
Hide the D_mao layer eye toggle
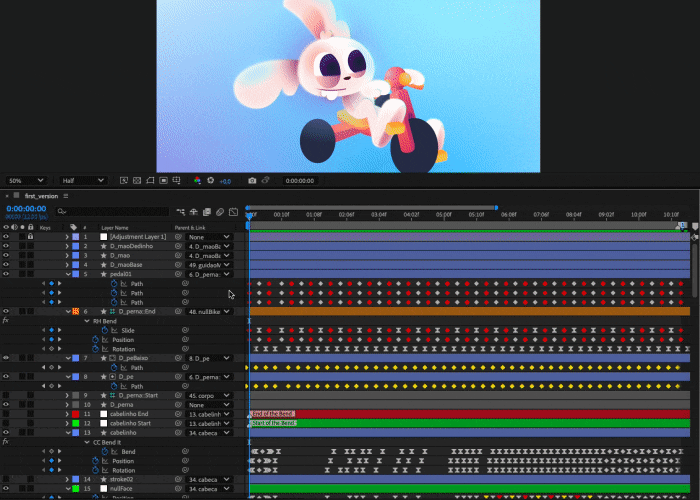coord(6,255)
